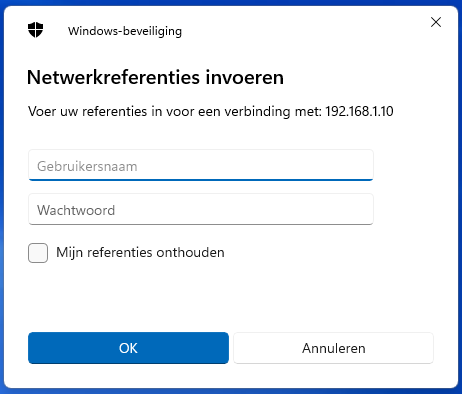The image size is (462, 394).
Task: Enable the Mijn referenties onthouden checkbox
Action: (38, 253)
